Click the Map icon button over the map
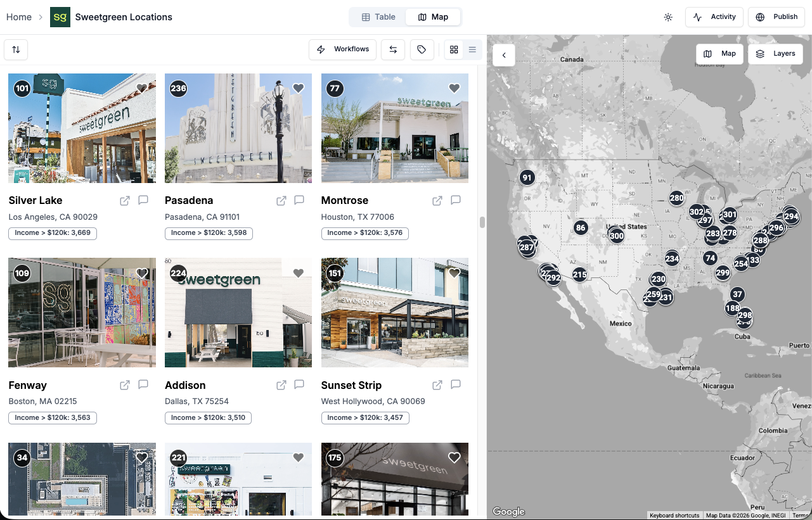The width and height of the screenshot is (812, 520). (x=719, y=54)
